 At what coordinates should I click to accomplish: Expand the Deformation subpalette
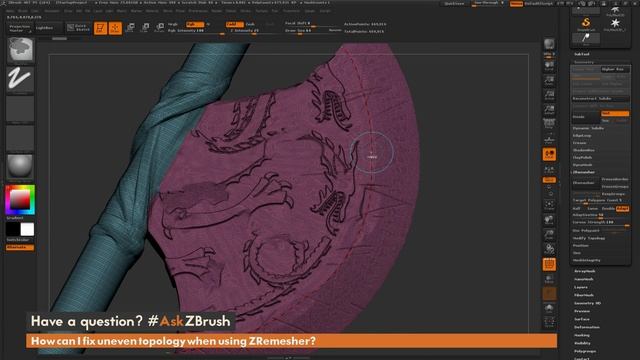587,327
